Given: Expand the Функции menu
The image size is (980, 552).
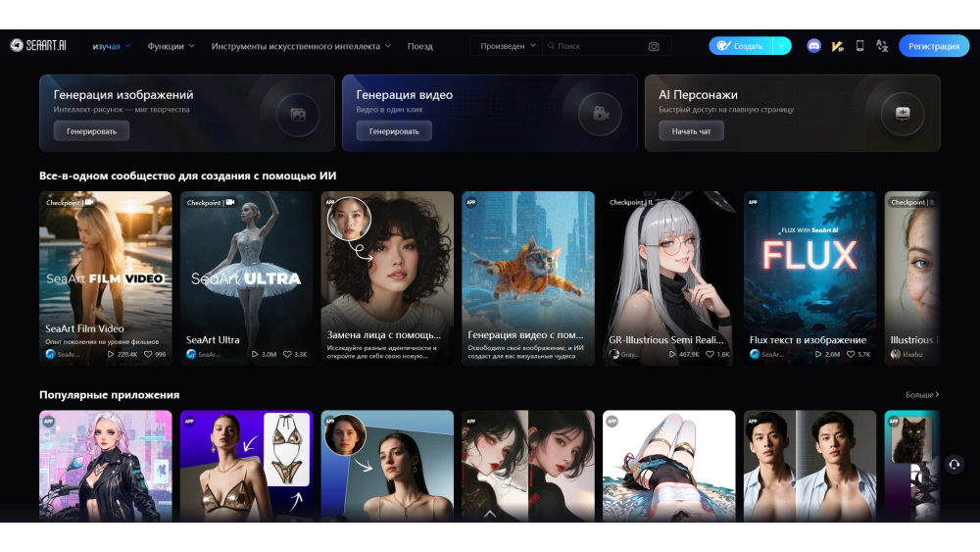Looking at the screenshot, I should click(x=171, y=46).
